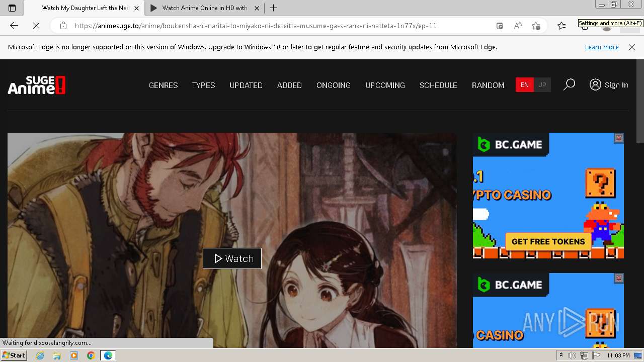Pick a RANDOM anime

point(488,85)
